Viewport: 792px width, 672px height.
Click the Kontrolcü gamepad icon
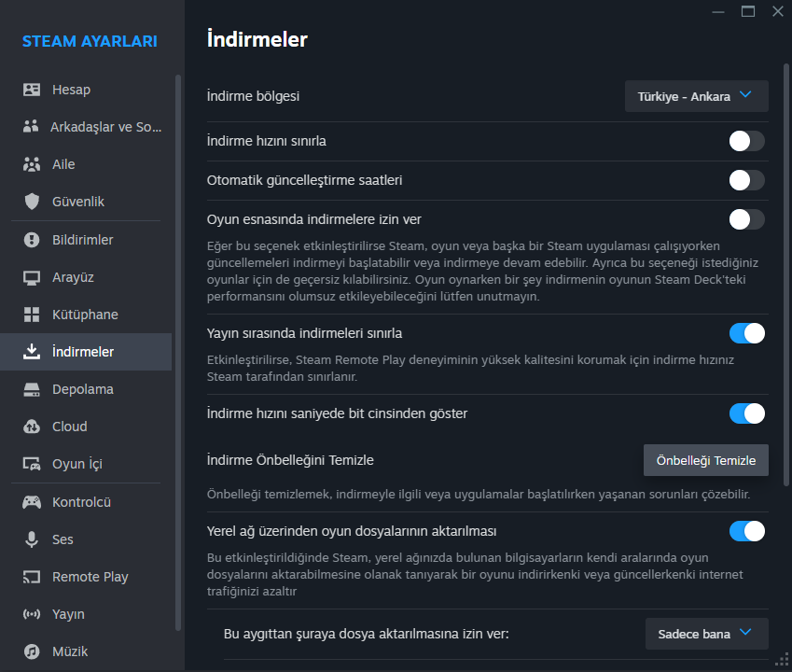point(32,502)
